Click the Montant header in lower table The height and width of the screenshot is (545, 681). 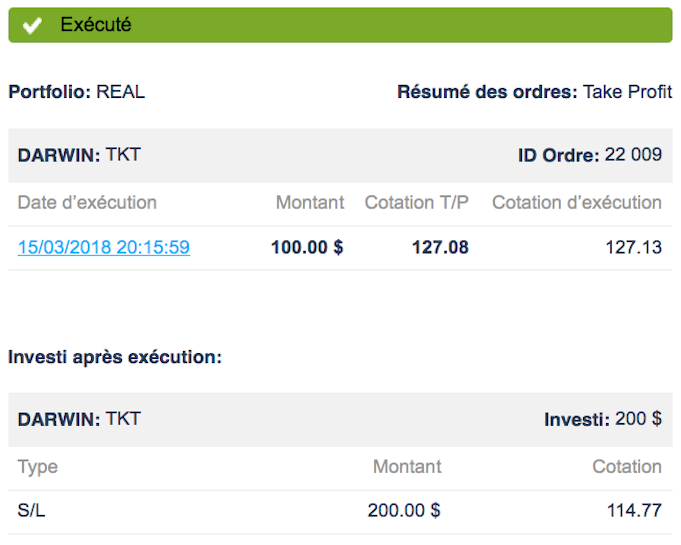407,467
